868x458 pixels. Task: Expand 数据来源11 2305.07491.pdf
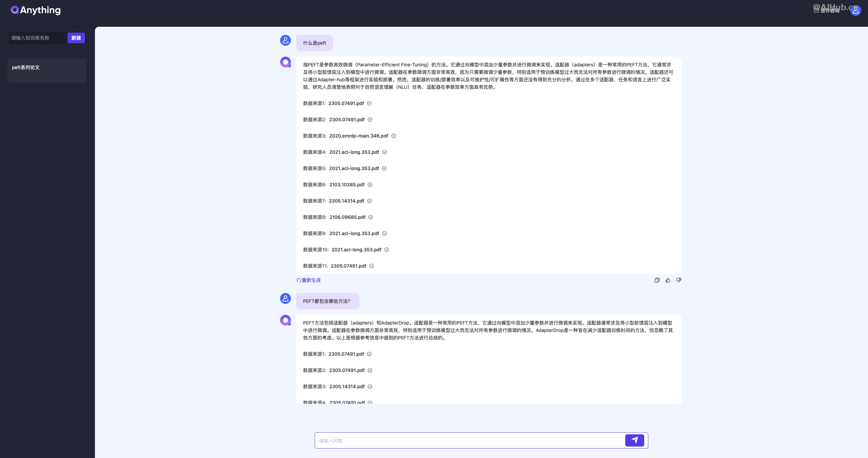point(372,266)
